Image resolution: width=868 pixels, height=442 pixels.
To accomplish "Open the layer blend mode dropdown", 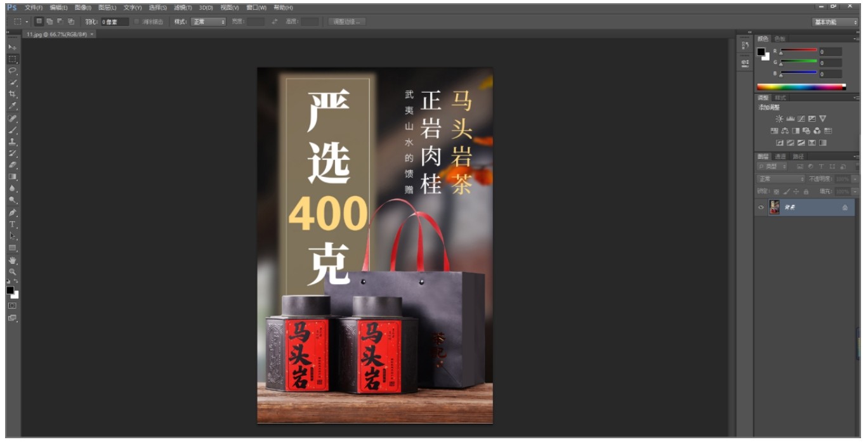I will (781, 179).
